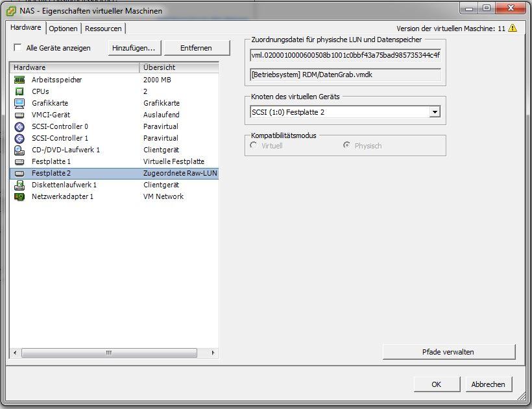Click the RDM/DatenGrab.vmdk mapping file field
Viewport: 532px width, 409px height.
(345, 75)
